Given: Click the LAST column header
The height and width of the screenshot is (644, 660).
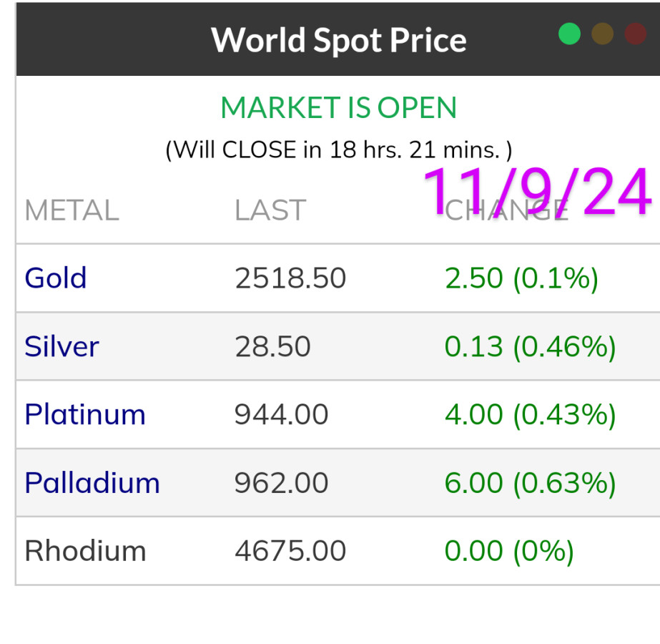Looking at the screenshot, I should coord(270,210).
